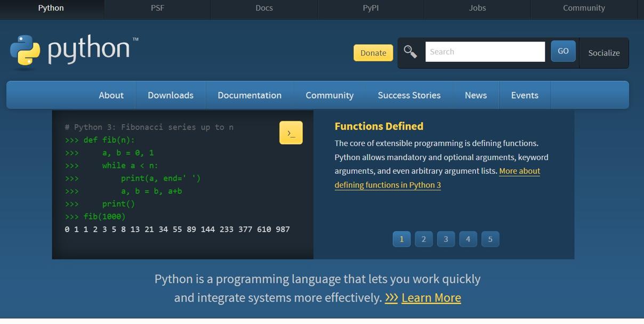Click the code line 'fib(1000)'

104,217
